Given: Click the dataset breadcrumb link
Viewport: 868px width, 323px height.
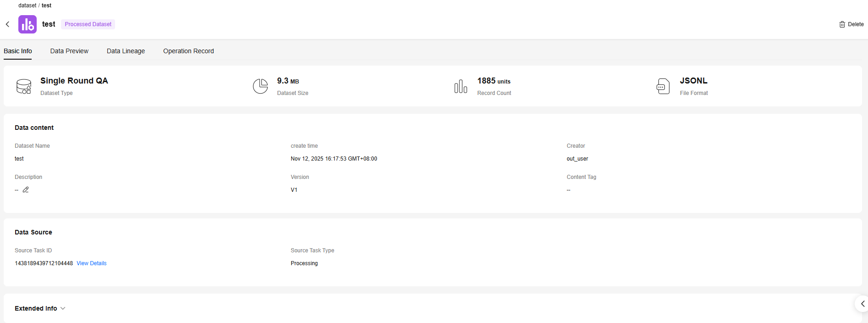Looking at the screenshot, I should [x=27, y=6].
